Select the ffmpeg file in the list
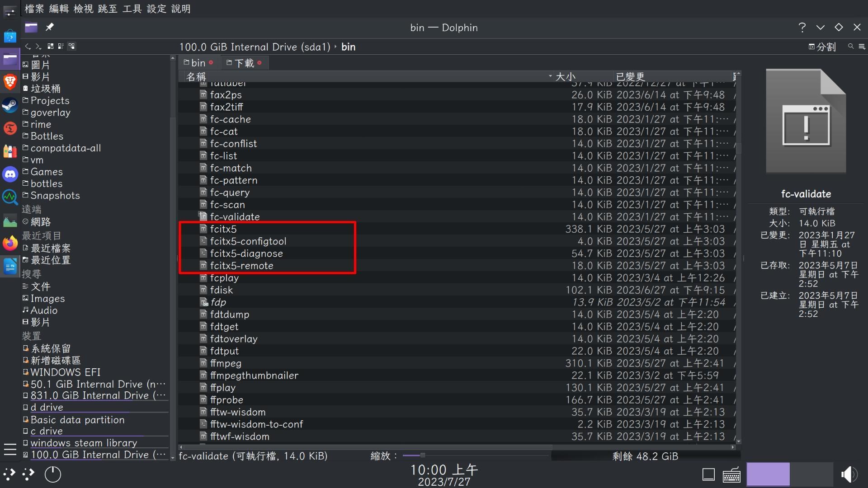Viewport: 868px width, 488px height. pyautogui.click(x=226, y=363)
